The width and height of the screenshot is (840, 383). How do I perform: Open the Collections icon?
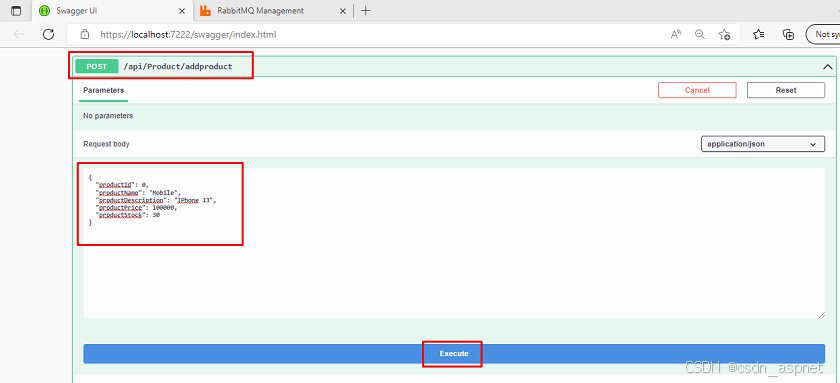(x=788, y=34)
